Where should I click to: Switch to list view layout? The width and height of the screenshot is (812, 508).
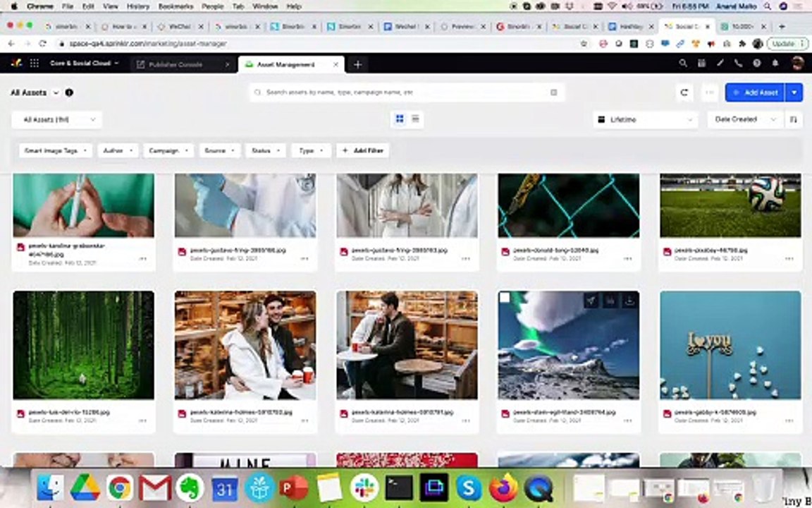[415, 119]
